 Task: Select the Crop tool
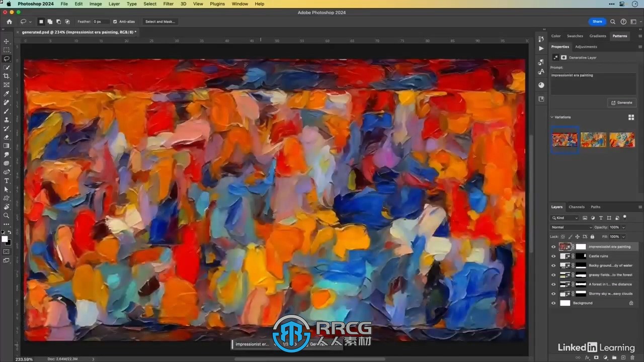(x=7, y=76)
